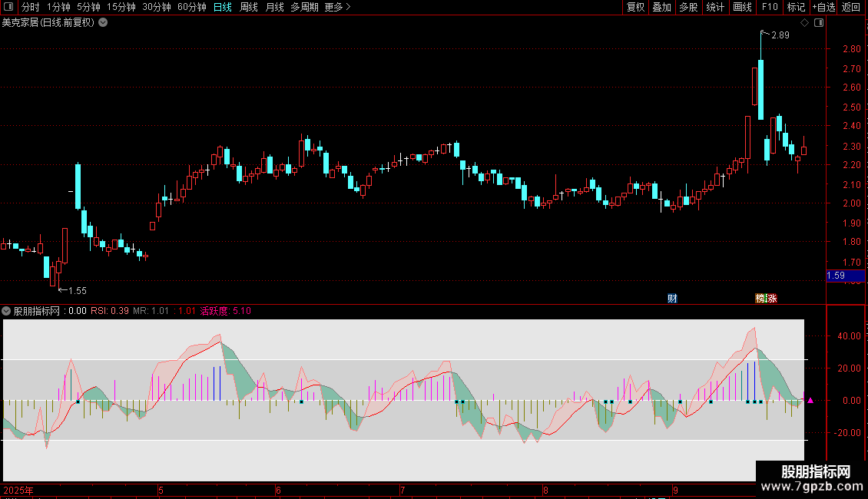Switch to 周线 weekly chart
The image size is (868, 499).
coord(249,7)
